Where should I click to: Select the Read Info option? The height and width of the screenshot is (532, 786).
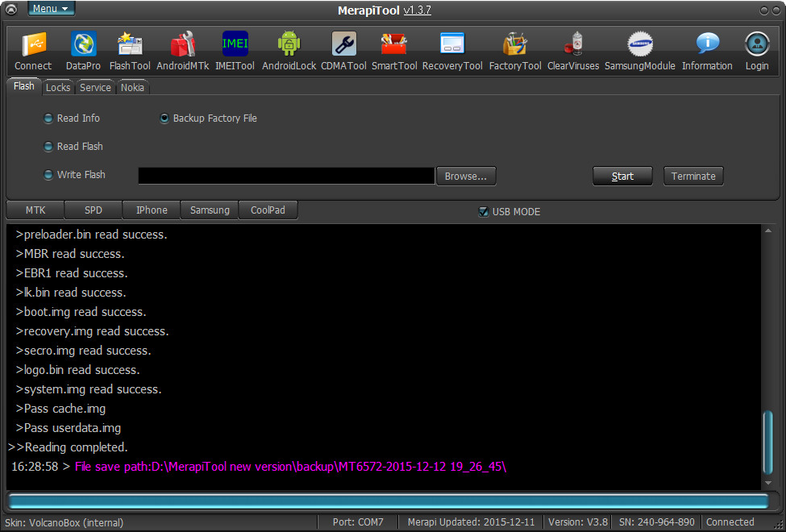pos(72,118)
